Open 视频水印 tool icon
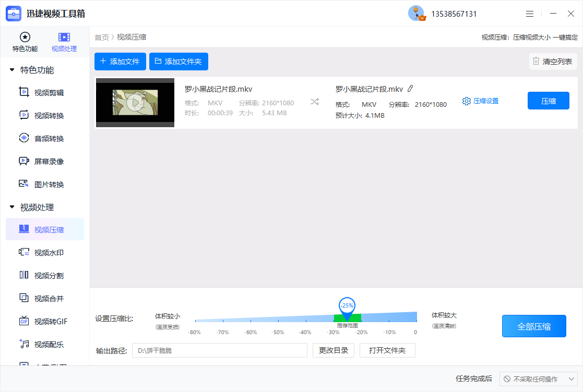The image size is (583, 392). [24, 252]
